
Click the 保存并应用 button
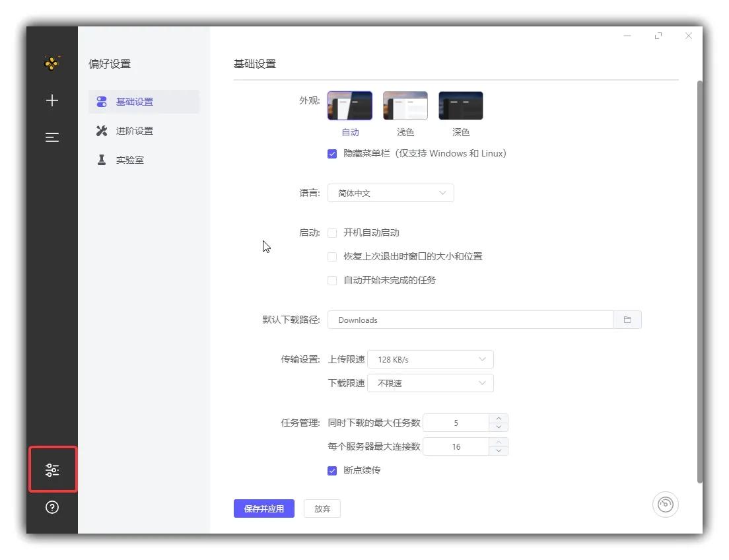pos(263,508)
